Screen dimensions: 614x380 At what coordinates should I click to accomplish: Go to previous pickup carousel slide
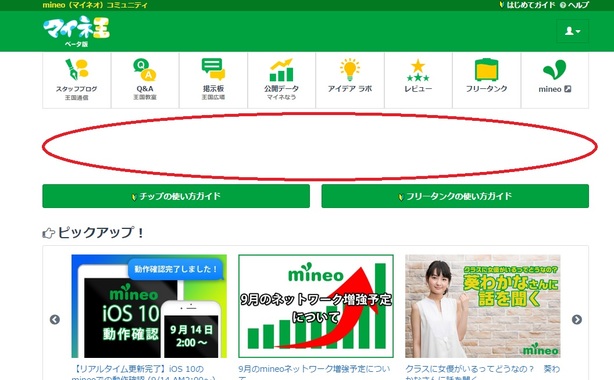pos(55,319)
